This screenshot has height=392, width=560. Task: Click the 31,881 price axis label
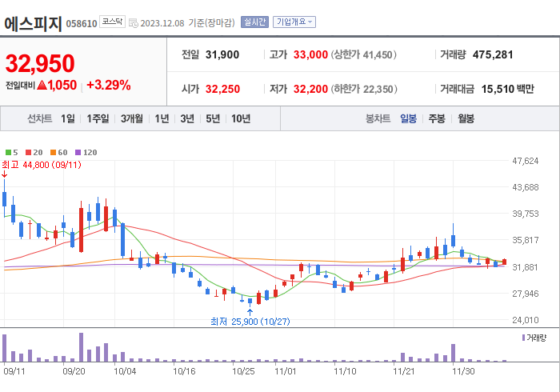(526, 267)
